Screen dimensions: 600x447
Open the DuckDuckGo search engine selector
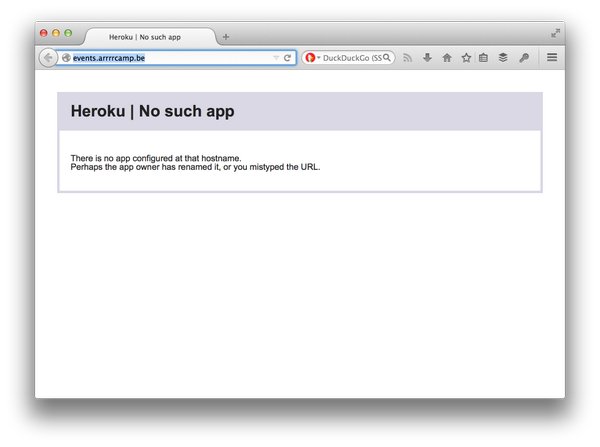tap(313, 58)
